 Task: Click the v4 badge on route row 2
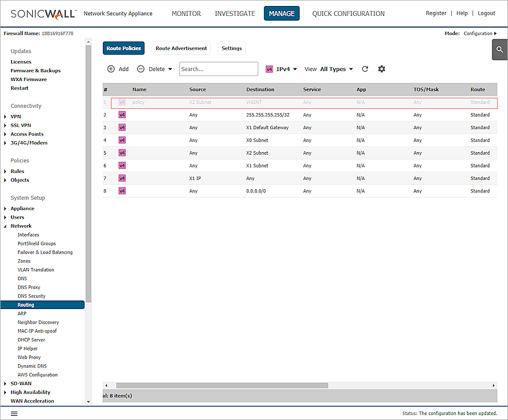[122, 115]
